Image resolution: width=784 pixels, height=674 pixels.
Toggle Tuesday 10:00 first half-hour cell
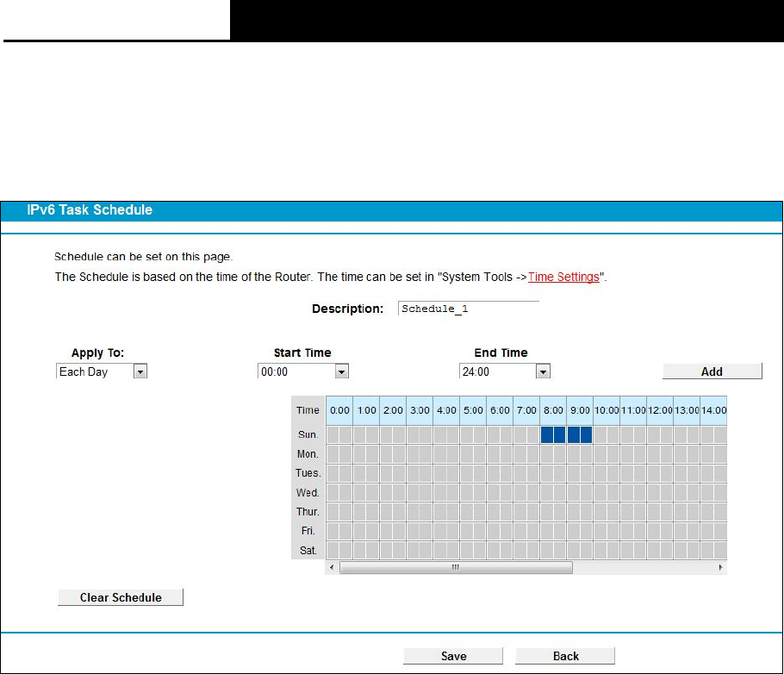[x=600, y=473]
